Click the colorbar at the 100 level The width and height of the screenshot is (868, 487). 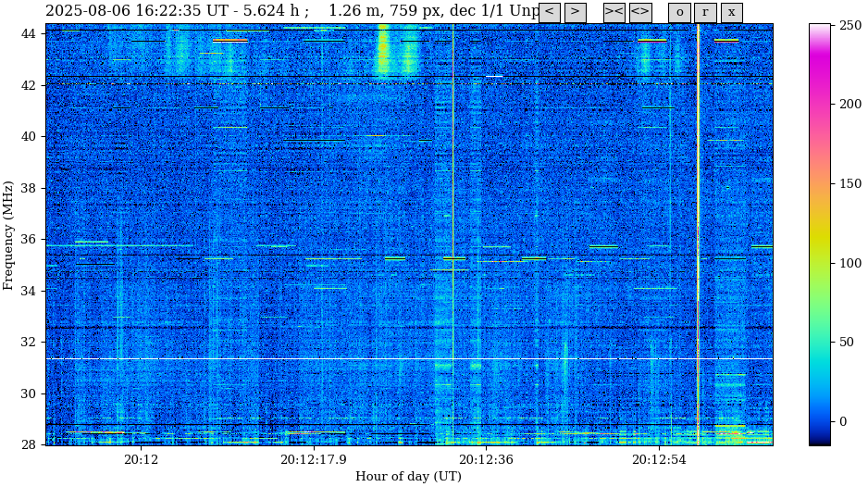tap(820, 263)
